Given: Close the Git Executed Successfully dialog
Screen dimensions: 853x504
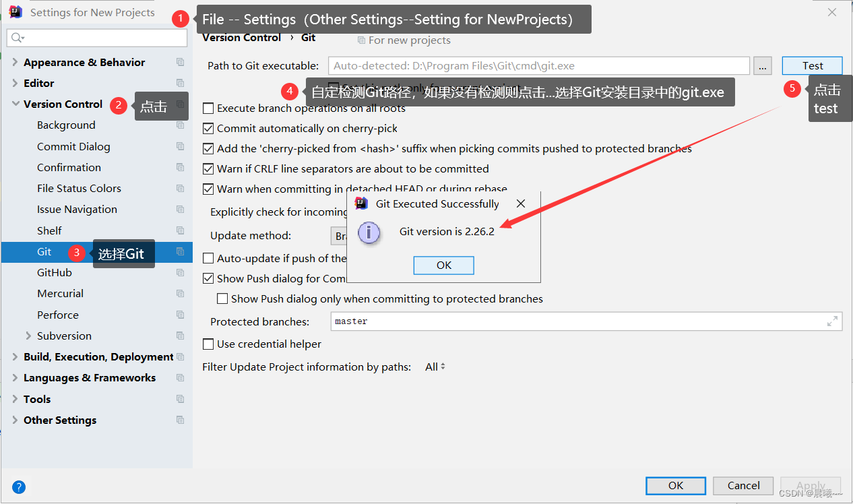Looking at the screenshot, I should [520, 203].
